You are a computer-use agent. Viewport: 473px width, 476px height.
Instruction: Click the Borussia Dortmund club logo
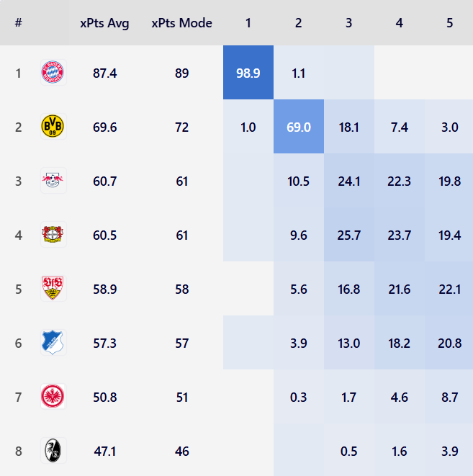[x=53, y=127]
